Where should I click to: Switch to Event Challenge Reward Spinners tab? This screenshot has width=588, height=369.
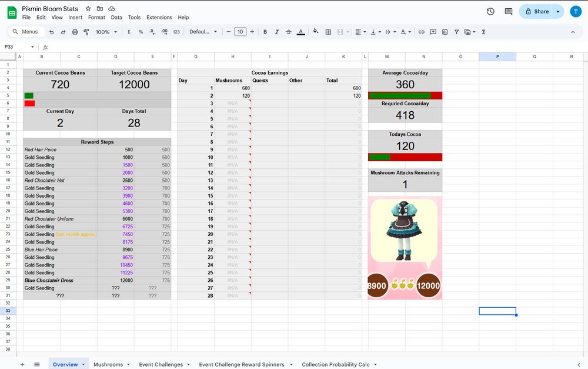click(x=242, y=364)
